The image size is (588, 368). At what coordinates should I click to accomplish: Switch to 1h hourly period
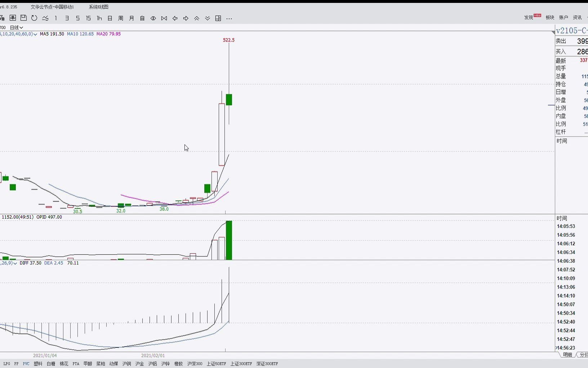(99, 18)
